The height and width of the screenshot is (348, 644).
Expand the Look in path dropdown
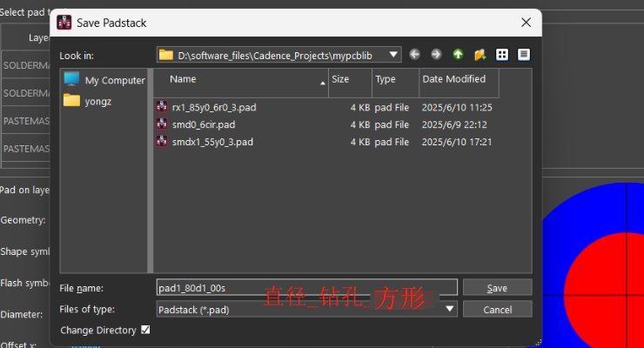coord(393,55)
